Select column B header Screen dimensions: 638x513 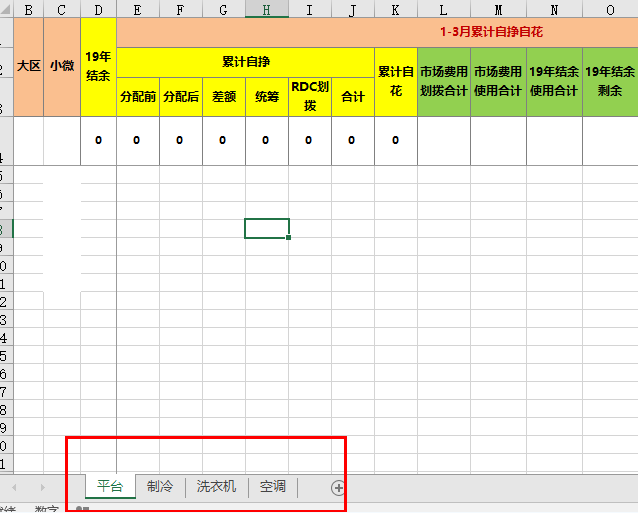click(28, 10)
